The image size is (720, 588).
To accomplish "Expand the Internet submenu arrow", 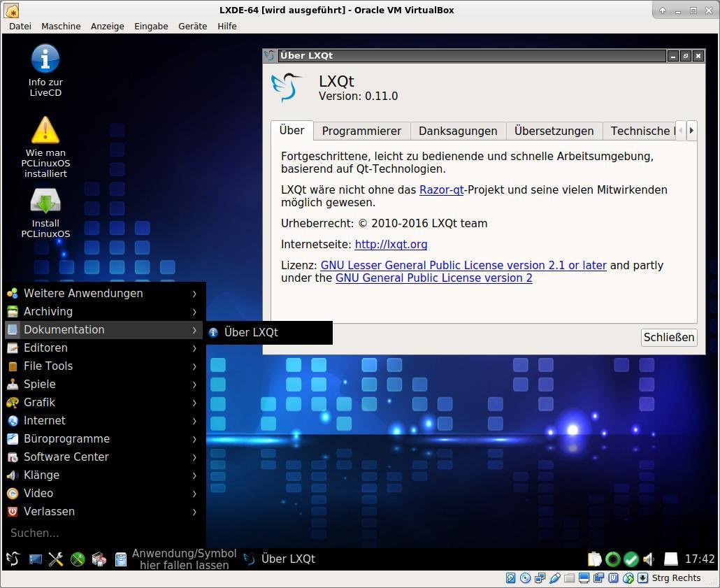I will tap(195, 421).
